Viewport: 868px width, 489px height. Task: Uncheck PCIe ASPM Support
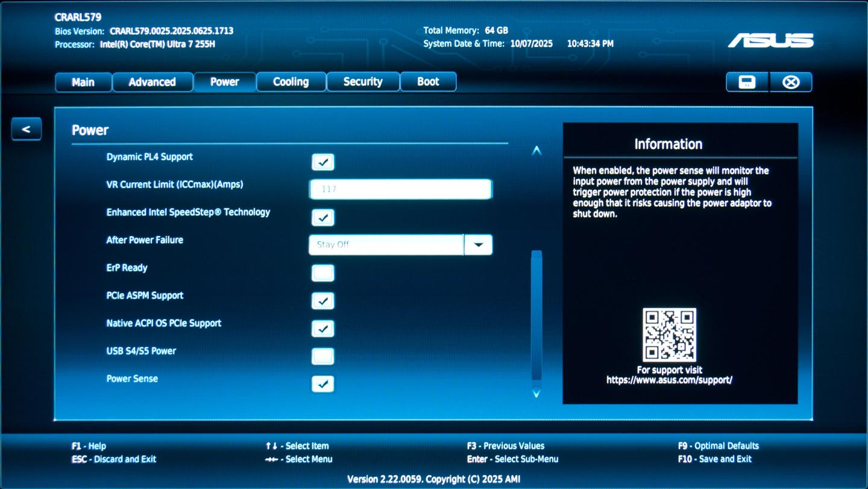[x=323, y=301]
